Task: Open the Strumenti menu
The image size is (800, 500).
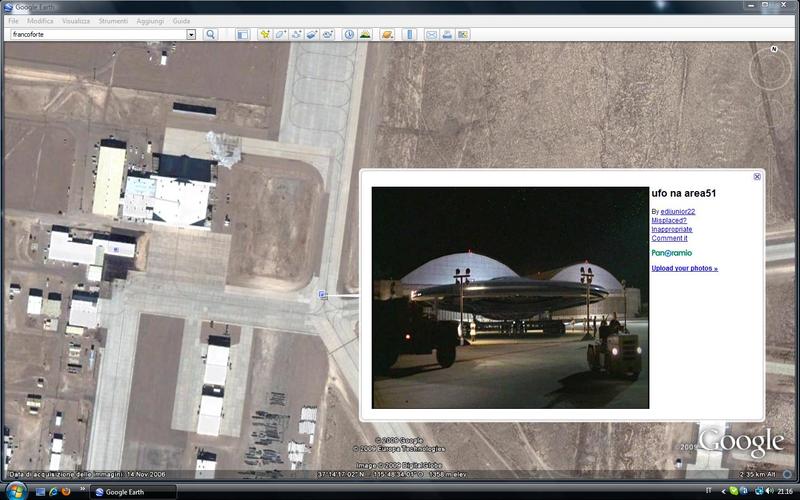Action: click(x=113, y=21)
